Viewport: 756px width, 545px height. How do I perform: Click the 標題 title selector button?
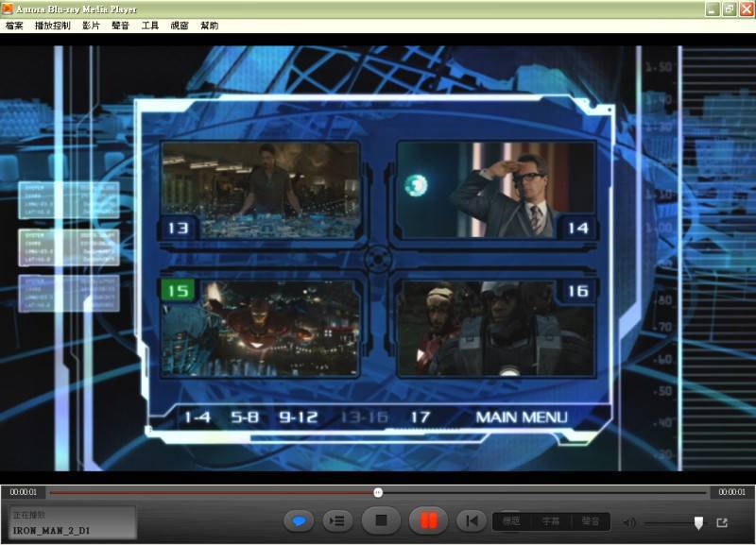511,521
